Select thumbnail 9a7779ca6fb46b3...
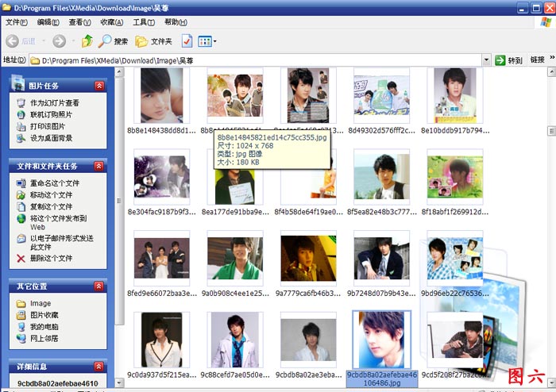 (308, 258)
